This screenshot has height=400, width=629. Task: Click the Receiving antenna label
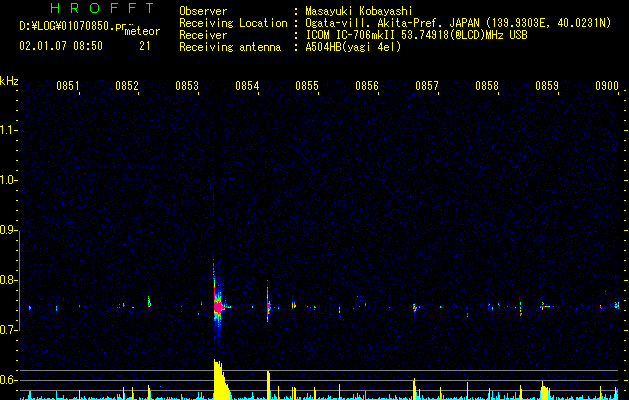230,47
